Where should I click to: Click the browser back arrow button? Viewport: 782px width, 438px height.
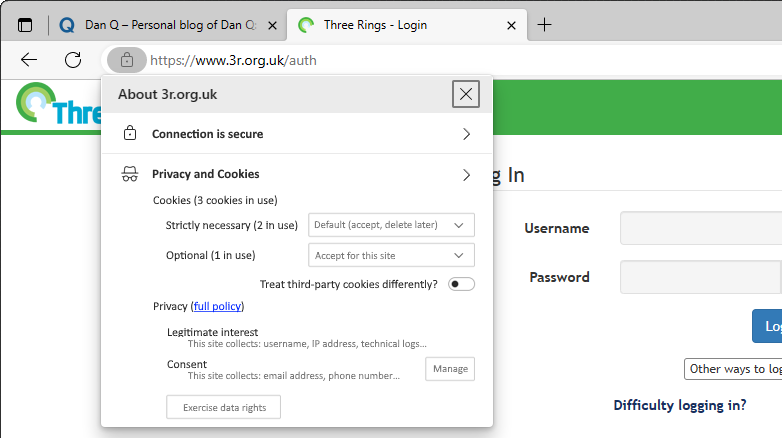pos(29,60)
